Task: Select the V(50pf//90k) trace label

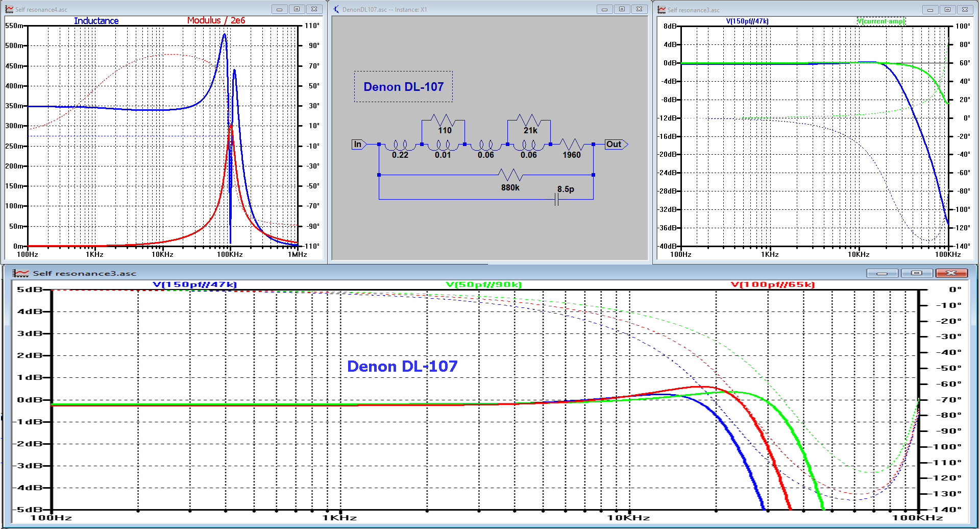Action: click(484, 285)
